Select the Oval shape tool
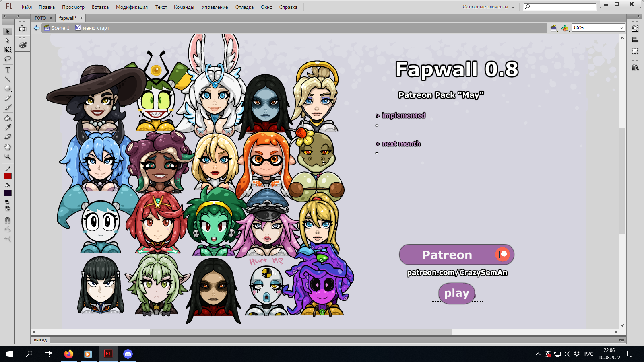Viewport: 644px width, 362px height. 8,88
